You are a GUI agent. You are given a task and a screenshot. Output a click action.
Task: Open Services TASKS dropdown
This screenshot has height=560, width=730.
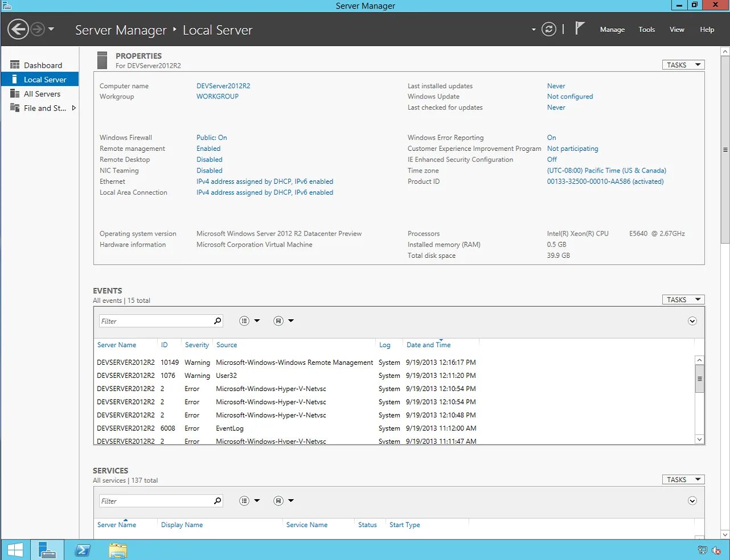tap(683, 480)
